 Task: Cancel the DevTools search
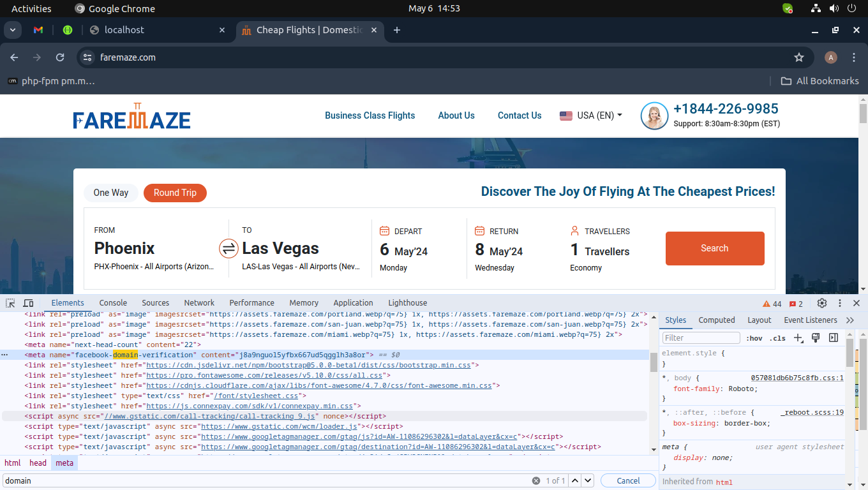pos(628,480)
